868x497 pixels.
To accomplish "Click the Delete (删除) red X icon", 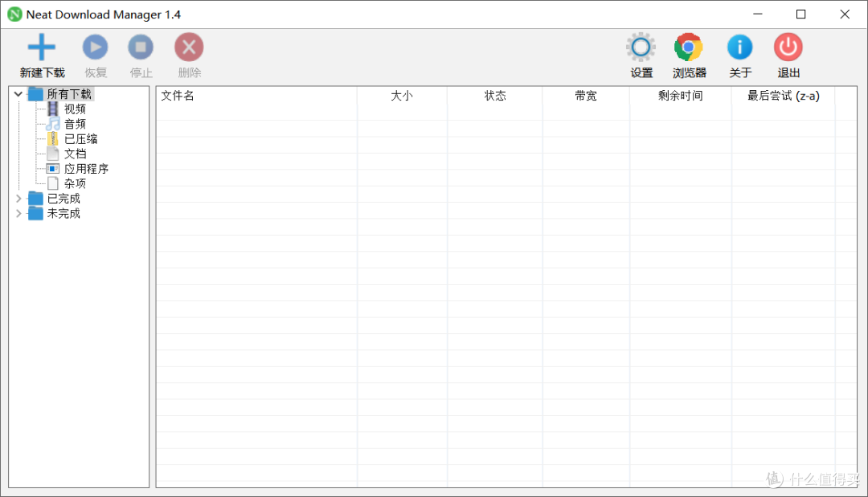I will tap(190, 47).
